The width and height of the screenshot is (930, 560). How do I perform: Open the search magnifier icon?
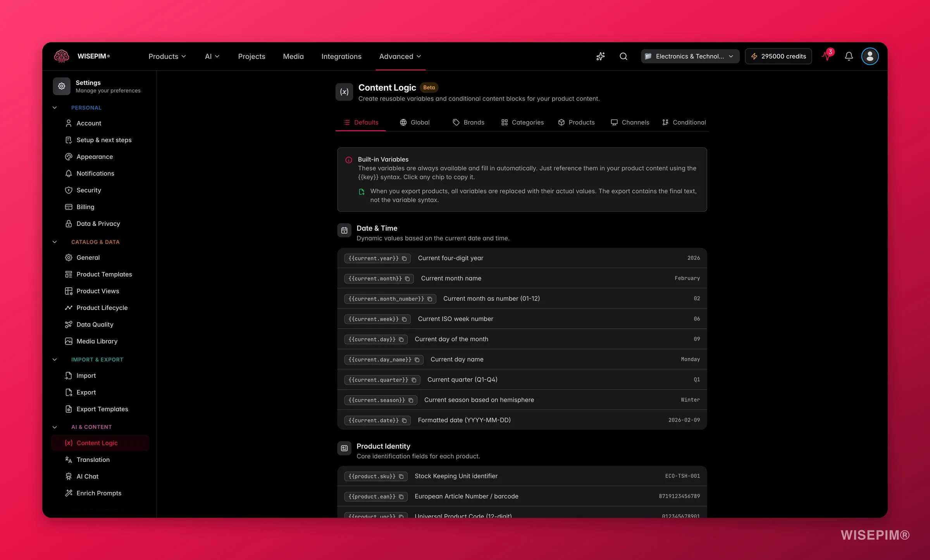(623, 56)
